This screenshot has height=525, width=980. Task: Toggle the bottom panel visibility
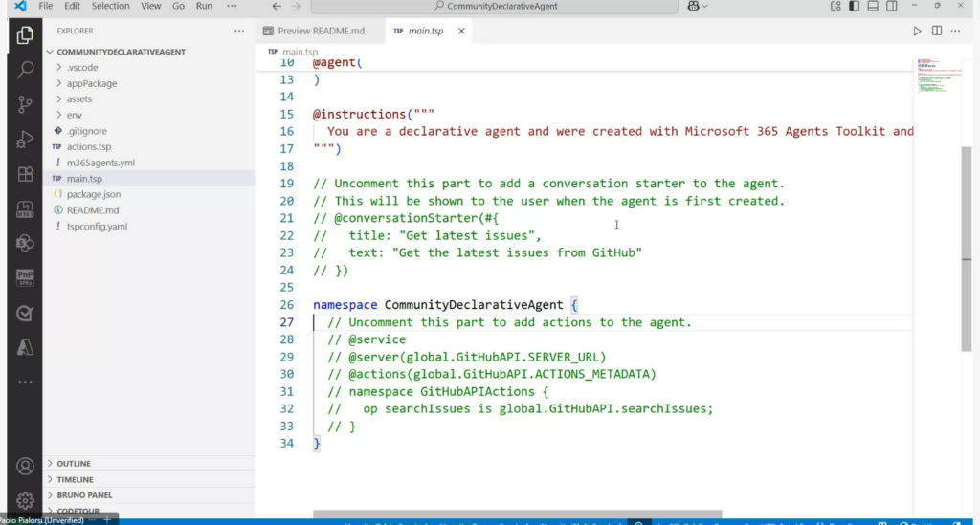pyautogui.click(x=873, y=7)
